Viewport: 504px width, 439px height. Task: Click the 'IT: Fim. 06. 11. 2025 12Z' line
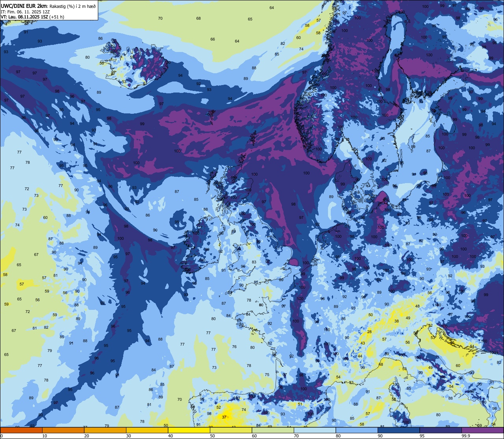point(25,11)
